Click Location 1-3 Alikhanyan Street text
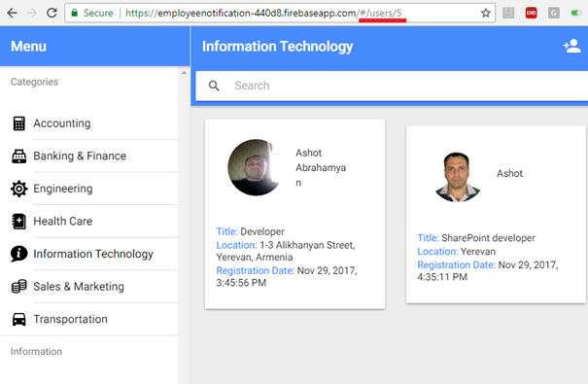This screenshot has height=384, width=588. [x=286, y=251]
